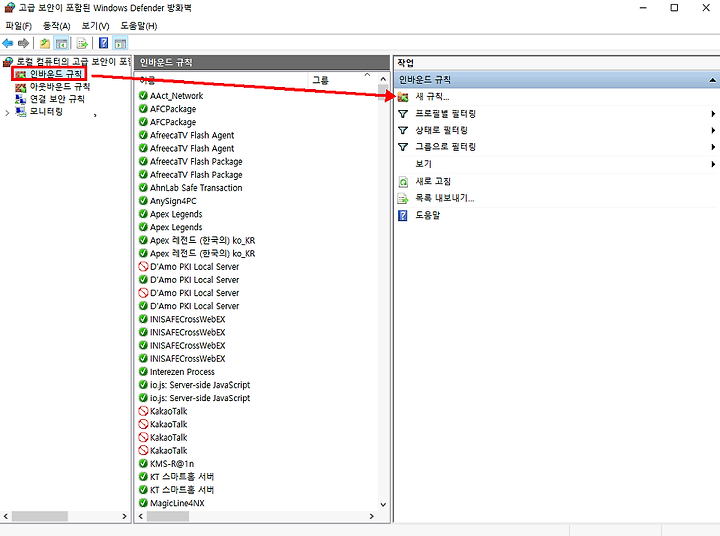Screen dimensions: 720x536
Task: Sort by the 그룹 column header
Action: pyautogui.click(x=321, y=80)
